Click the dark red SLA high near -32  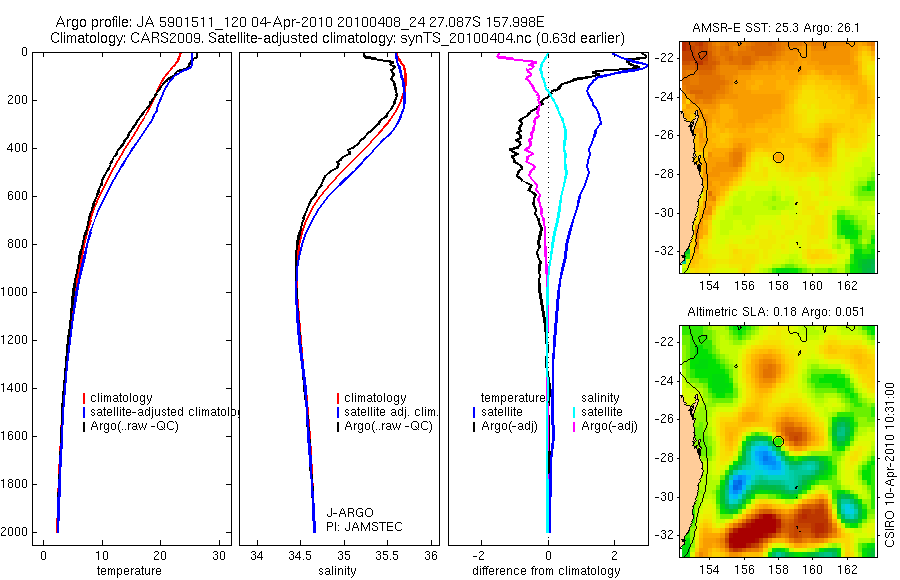click(x=751, y=533)
